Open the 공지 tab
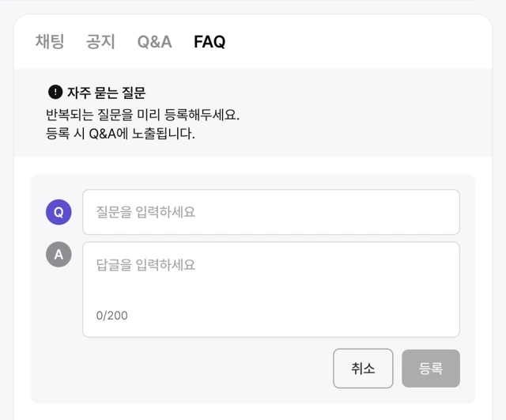This screenshot has width=506, height=420. (100, 42)
